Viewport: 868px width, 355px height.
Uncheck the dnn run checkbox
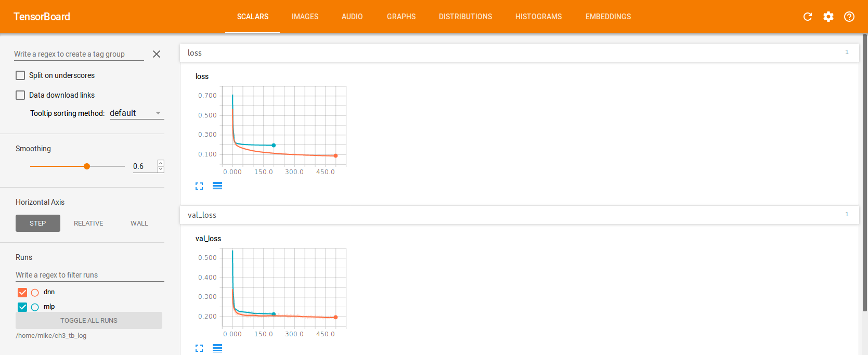[x=22, y=293]
